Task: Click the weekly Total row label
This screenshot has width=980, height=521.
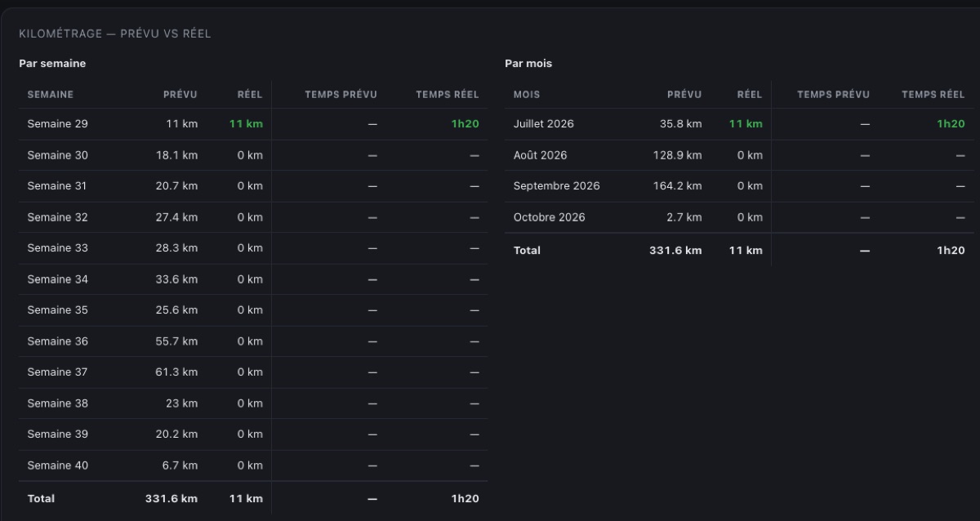Action: coord(41,498)
